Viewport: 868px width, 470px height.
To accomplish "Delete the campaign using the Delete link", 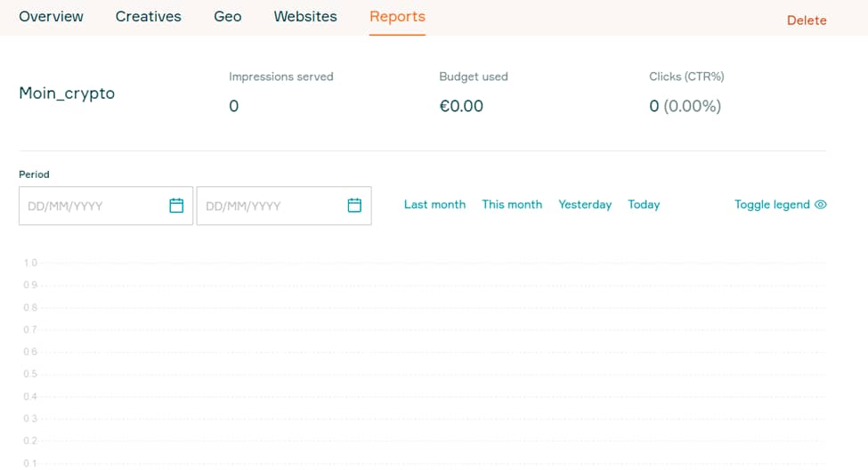I will point(807,20).
